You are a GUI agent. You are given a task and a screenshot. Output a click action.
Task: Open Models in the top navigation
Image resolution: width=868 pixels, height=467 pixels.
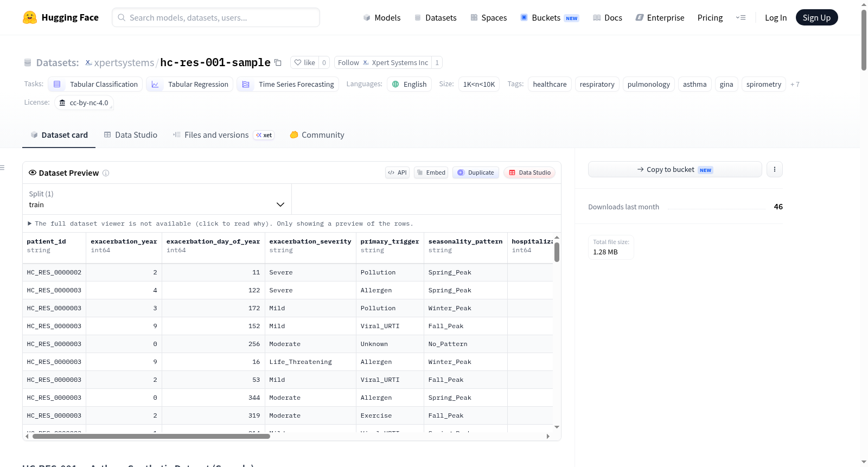382,17
